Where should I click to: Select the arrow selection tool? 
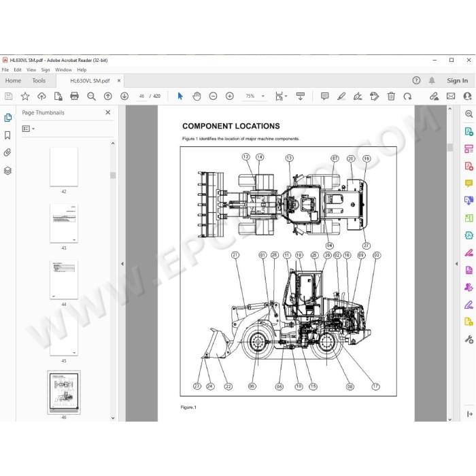[180, 97]
